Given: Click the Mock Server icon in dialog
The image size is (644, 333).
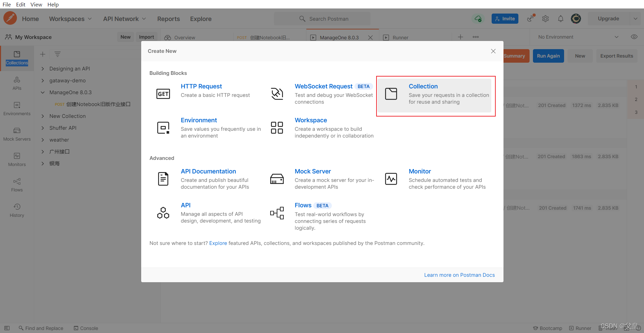Looking at the screenshot, I should coord(277,179).
